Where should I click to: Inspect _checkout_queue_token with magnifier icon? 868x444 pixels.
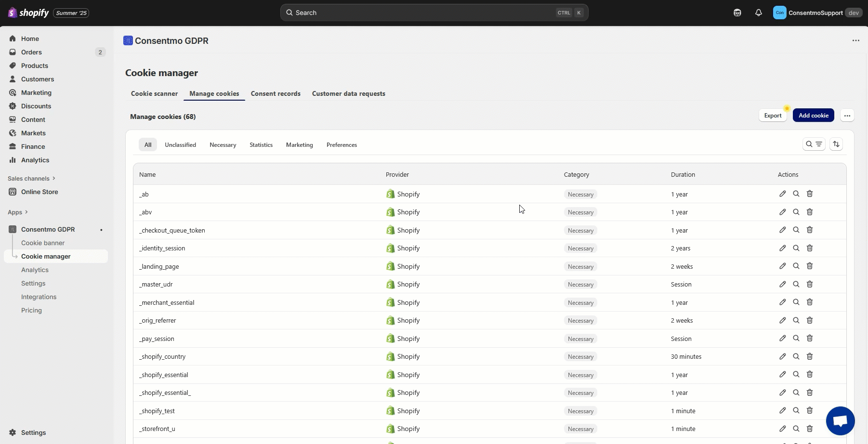[796, 230]
